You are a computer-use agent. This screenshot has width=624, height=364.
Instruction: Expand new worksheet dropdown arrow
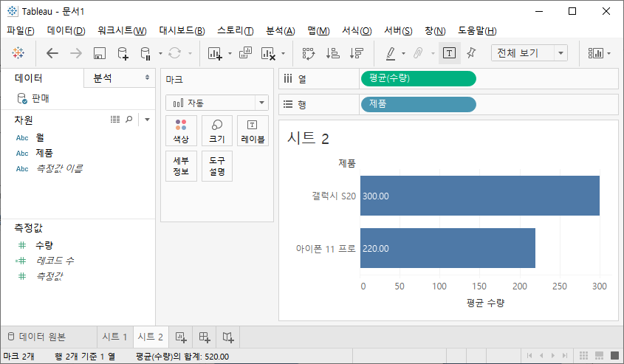coord(230,53)
